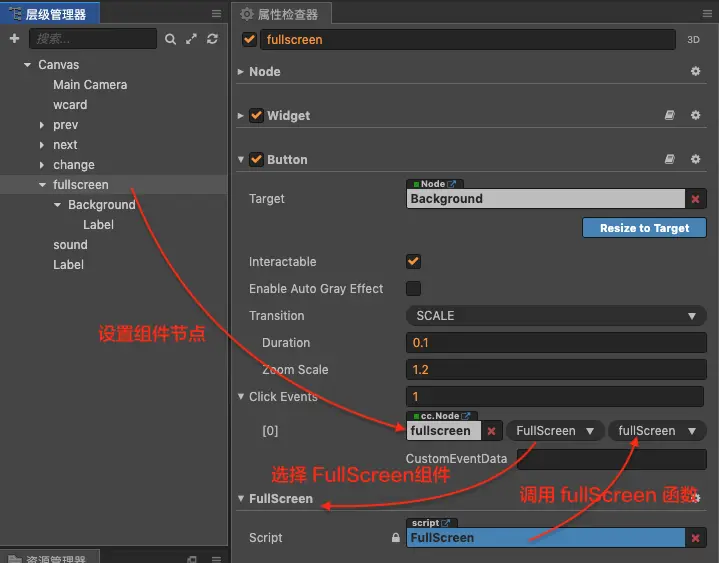Expand the next node arrow
This screenshot has height=563, width=719.
coord(42,145)
